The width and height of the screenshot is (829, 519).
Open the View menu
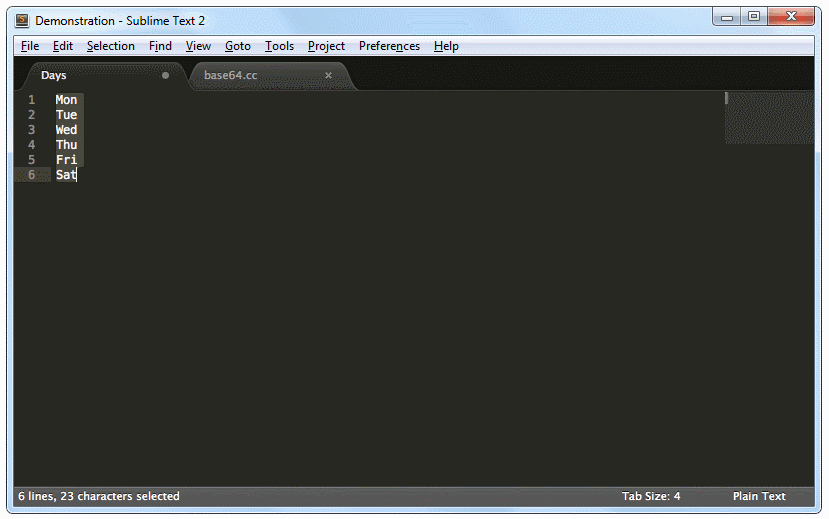198,46
